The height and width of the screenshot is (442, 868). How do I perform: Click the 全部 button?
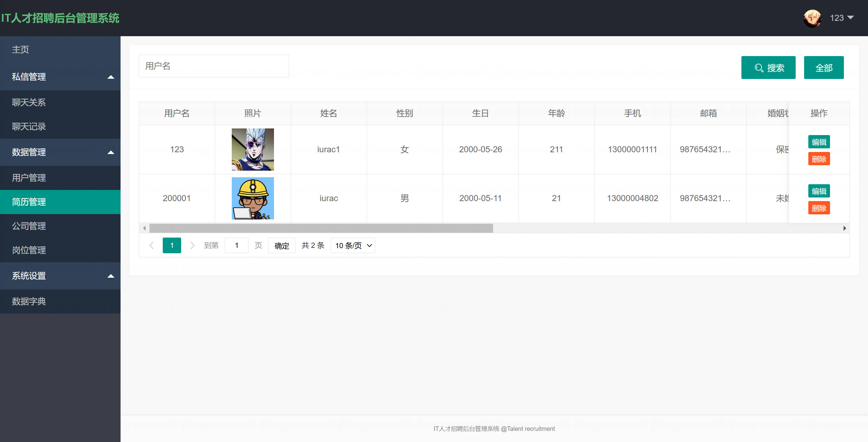click(824, 68)
